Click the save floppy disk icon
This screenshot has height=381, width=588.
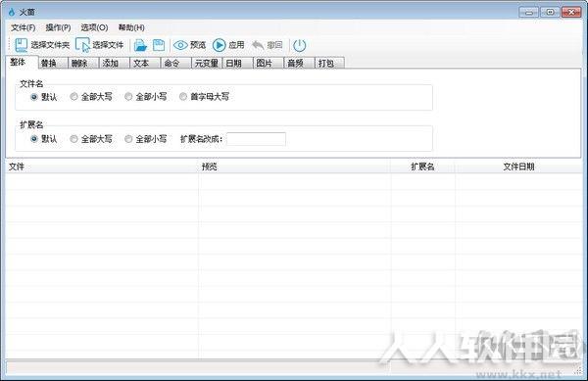click(x=159, y=45)
